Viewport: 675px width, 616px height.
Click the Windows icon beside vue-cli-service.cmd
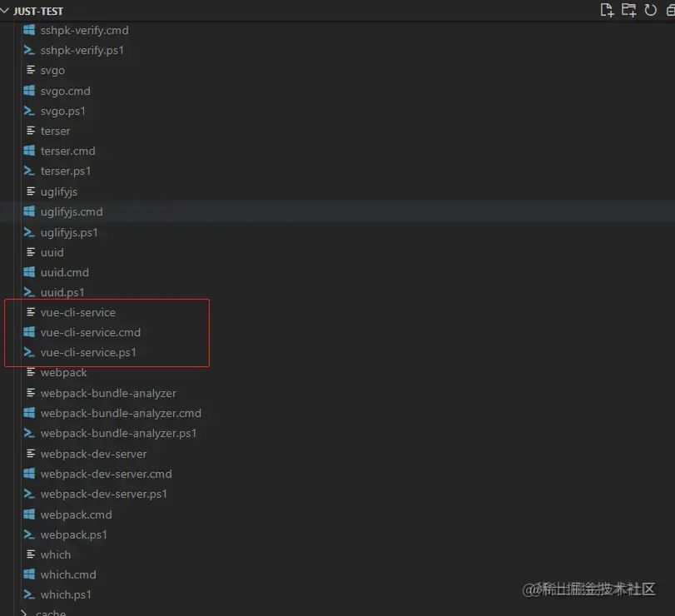tap(29, 332)
